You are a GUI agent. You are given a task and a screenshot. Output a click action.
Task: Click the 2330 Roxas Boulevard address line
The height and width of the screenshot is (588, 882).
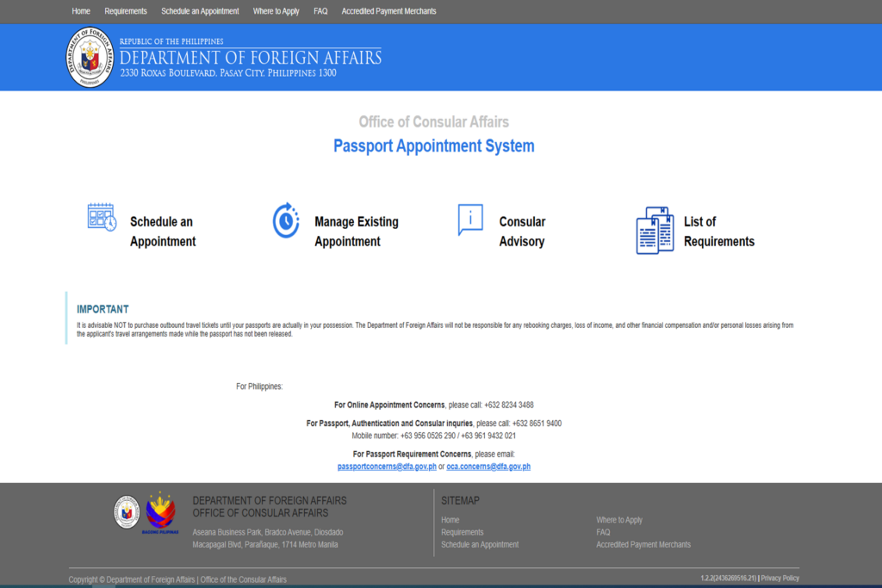228,73
